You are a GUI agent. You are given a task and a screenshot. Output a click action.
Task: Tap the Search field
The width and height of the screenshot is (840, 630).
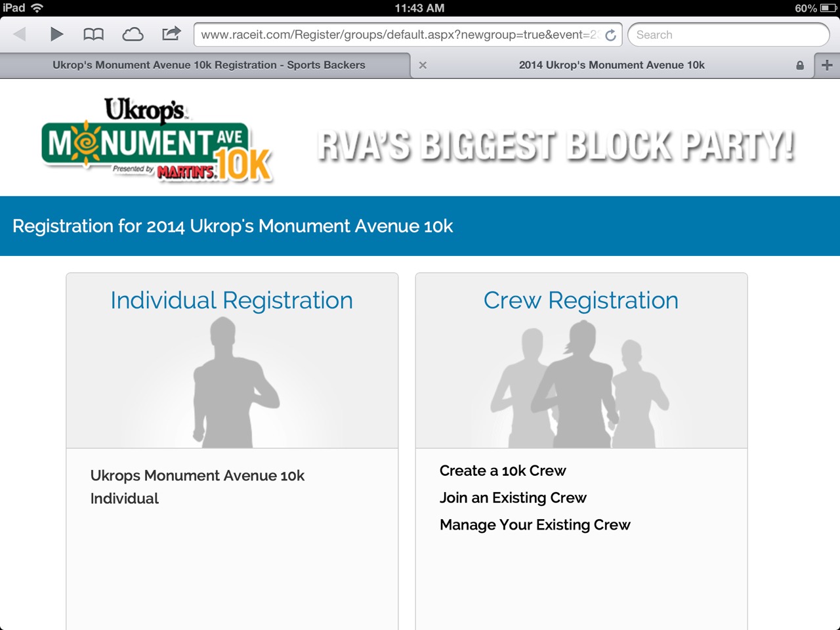point(728,35)
